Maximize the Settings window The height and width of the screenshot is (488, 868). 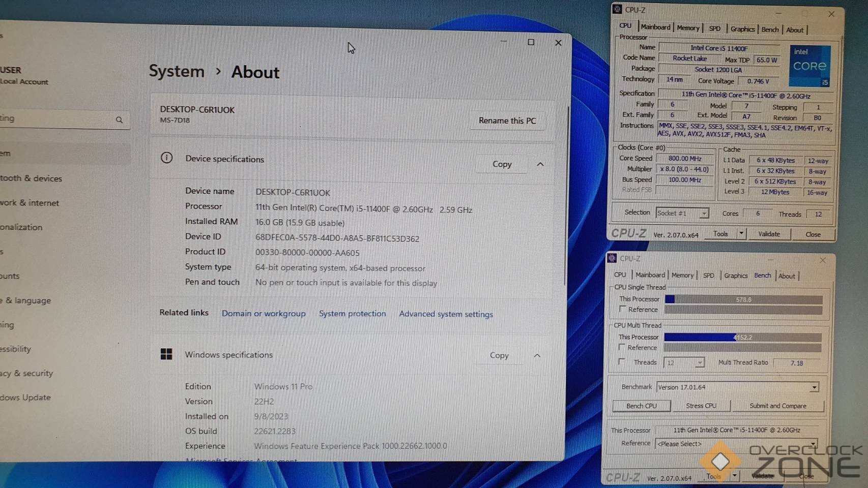pos(531,42)
